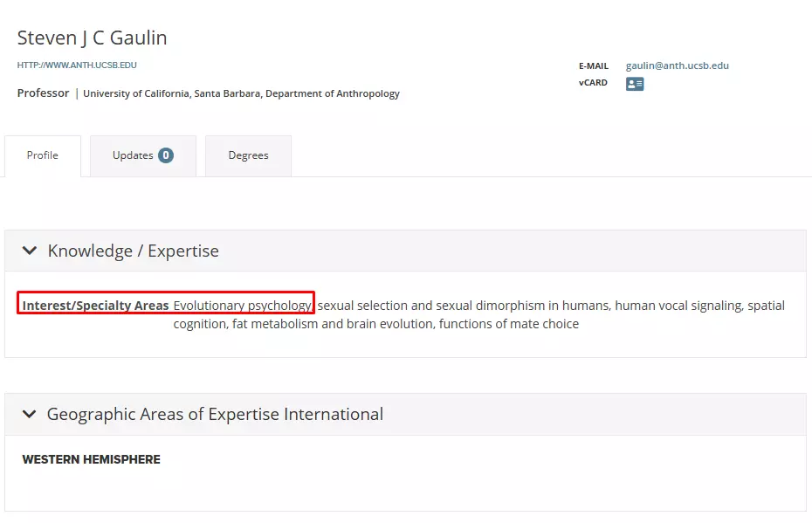Open the HTTP://WWW.ANTH.UCSB.EDU website link
Image resolution: width=812 pixels, height=523 pixels.
coord(77,65)
